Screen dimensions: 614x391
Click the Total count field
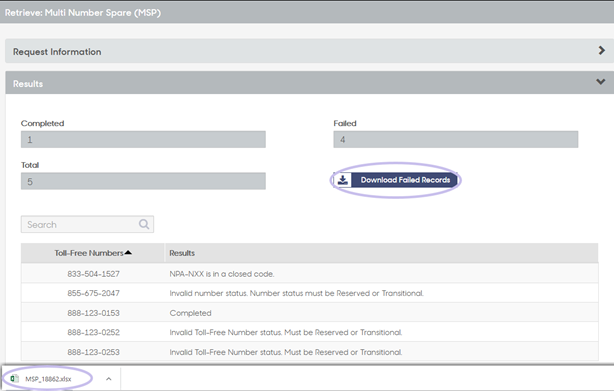pyautogui.click(x=143, y=181)
